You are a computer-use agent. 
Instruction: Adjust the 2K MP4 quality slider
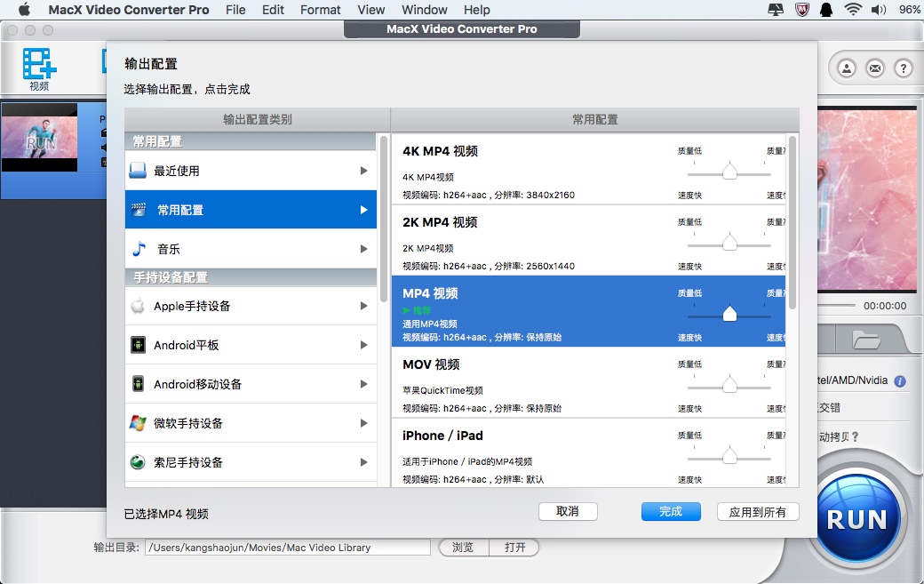(x=729, y=243)
